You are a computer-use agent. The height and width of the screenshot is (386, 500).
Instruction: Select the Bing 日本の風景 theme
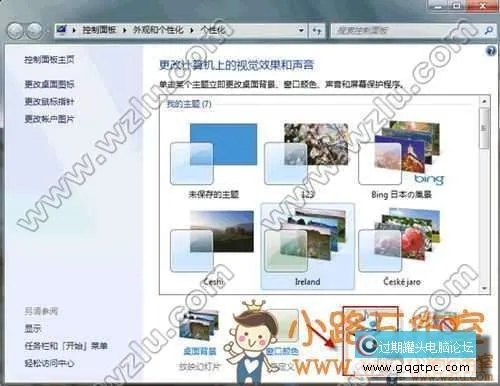point(401,161)
